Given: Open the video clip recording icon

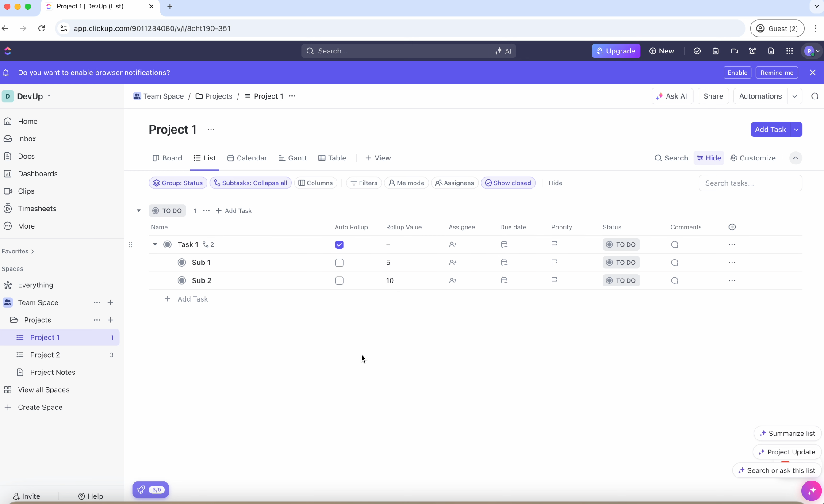Looking at the screenshot, I should pos(735,51).
